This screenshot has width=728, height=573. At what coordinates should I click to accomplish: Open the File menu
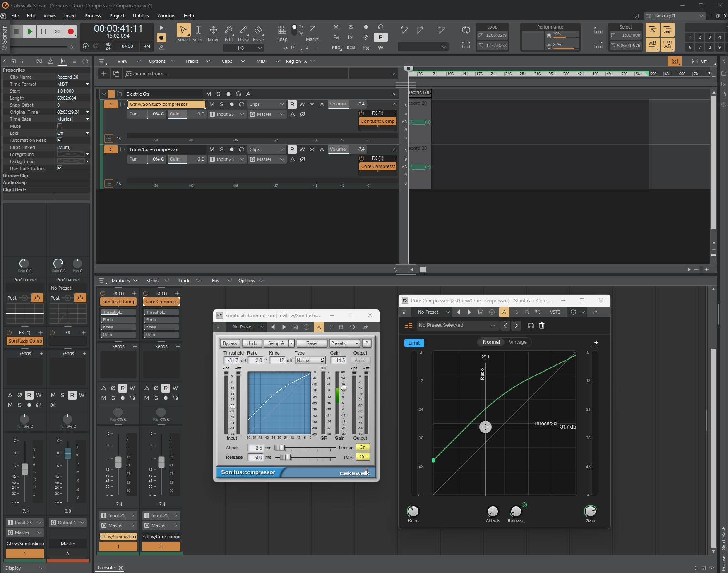click(x=15, y=16)
